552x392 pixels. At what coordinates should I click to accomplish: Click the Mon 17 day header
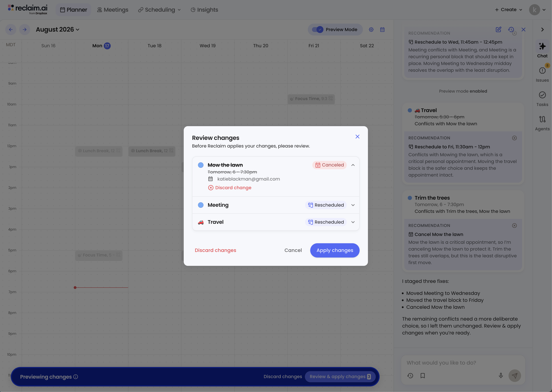[102, 46]
